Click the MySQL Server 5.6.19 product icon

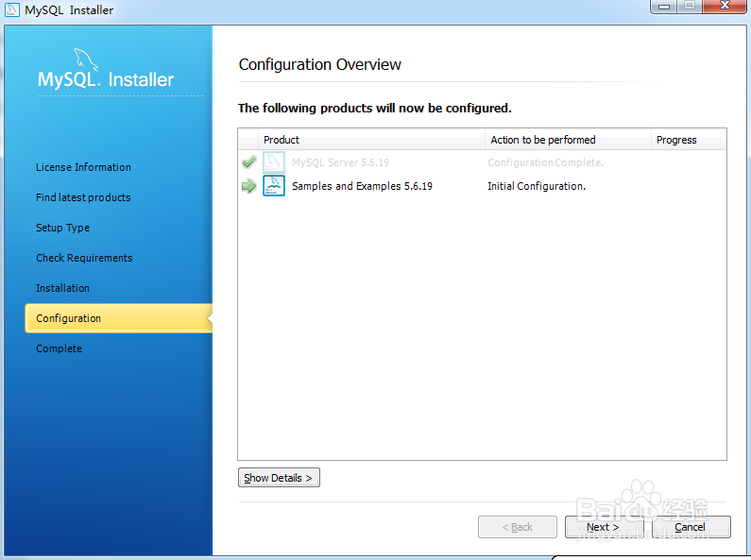pos(274,162)
